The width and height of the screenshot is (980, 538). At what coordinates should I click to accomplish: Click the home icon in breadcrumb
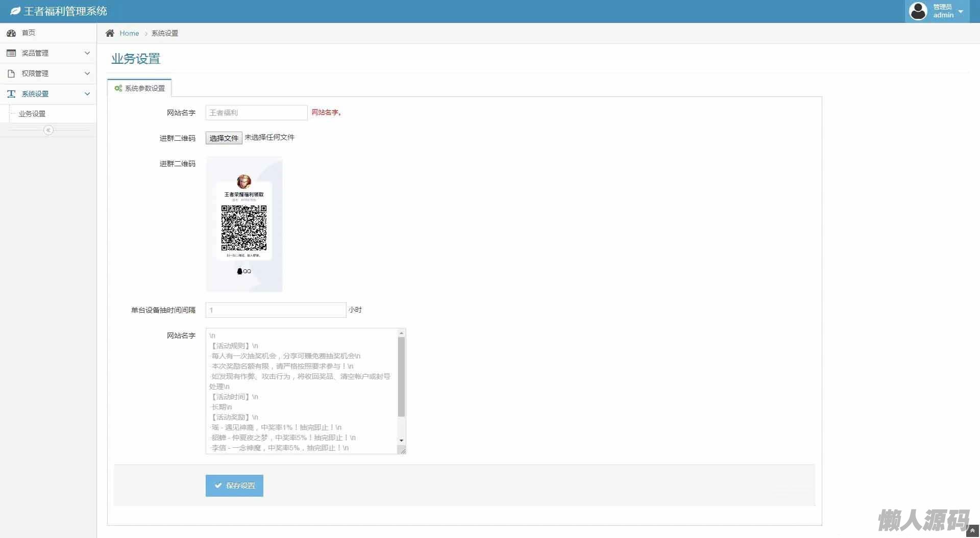pos(110,33)
